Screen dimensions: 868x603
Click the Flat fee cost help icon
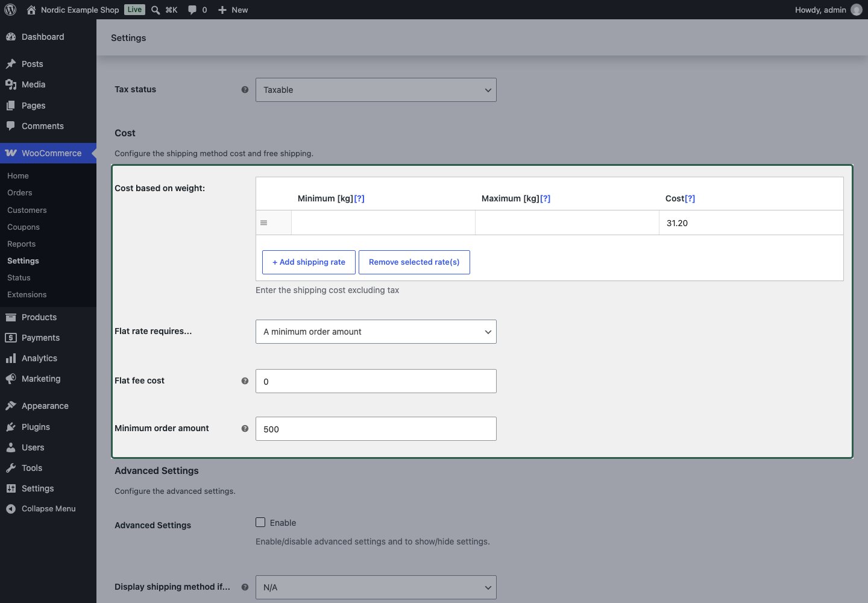coord(245,381)
